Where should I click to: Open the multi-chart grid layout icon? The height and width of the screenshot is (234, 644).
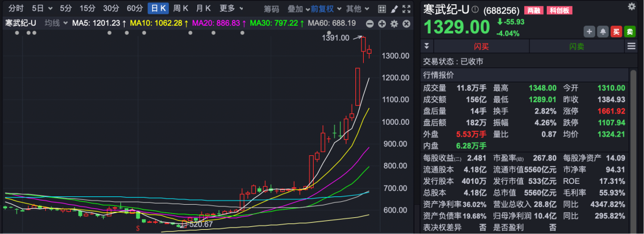(382, 8)
